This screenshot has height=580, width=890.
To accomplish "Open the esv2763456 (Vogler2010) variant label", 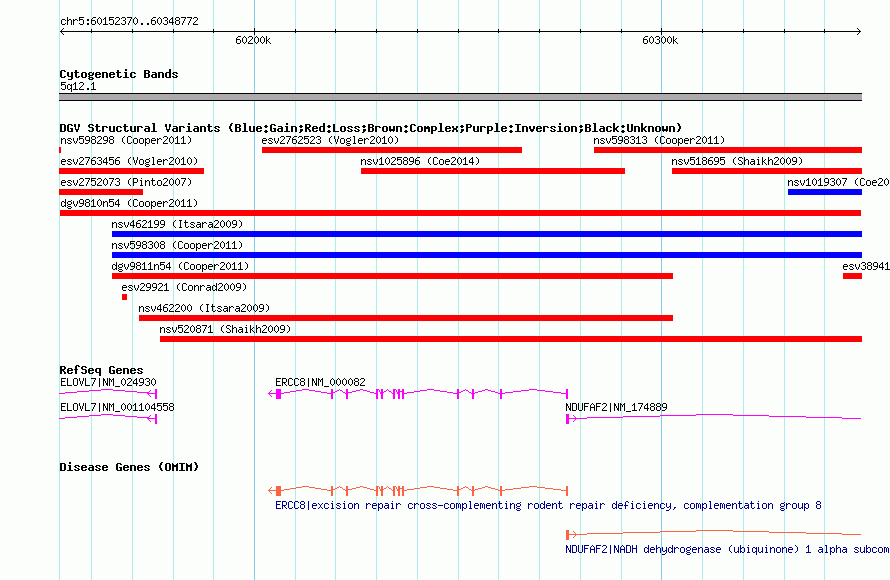I will click(129, 161).
